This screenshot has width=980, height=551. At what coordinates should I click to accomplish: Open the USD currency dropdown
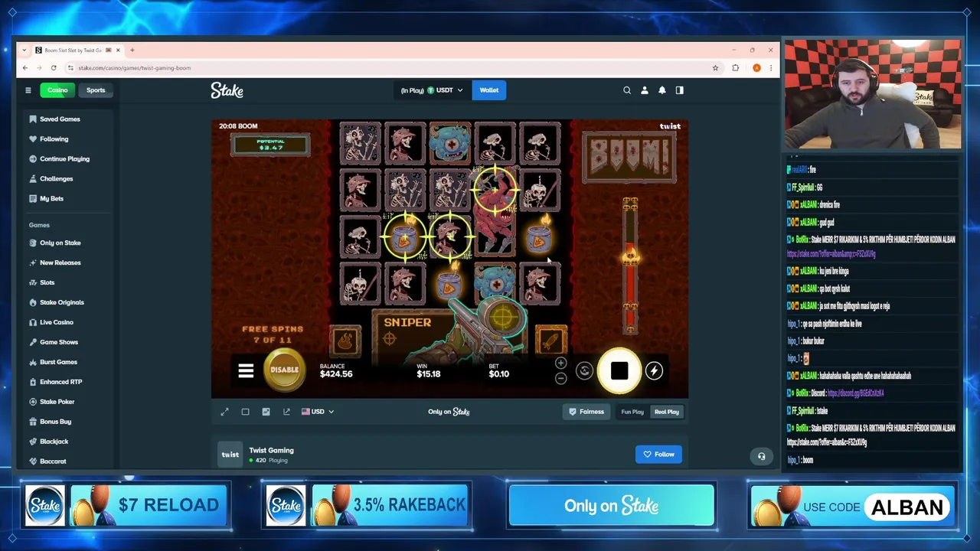[318, 412]
